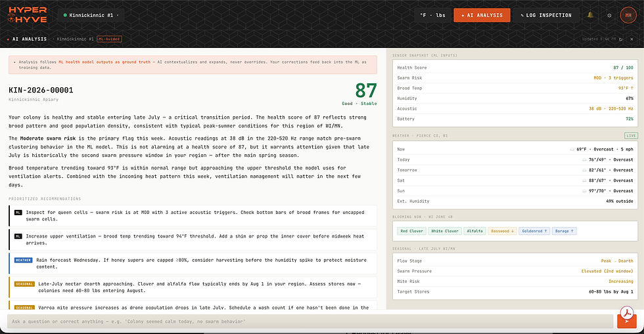The width and height of the screenshot is (644, 334).
Task: Refresh the analysis with reload icon
Action: 620,39
